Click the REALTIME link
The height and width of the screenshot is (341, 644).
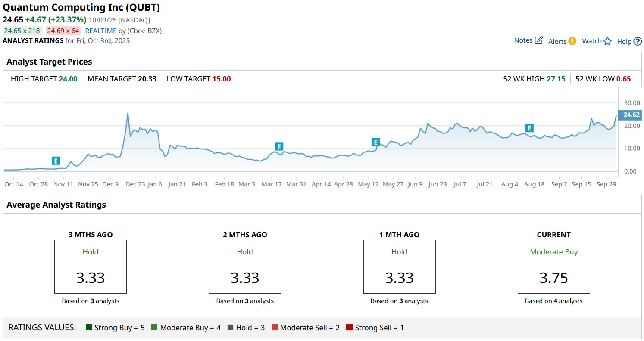point(101,31)
